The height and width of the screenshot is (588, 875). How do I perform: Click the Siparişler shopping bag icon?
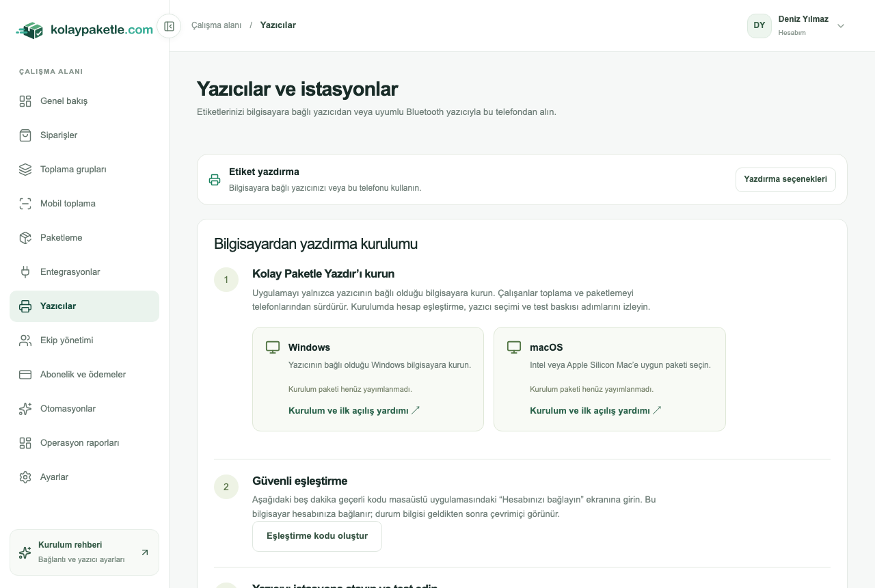point(25,135)
